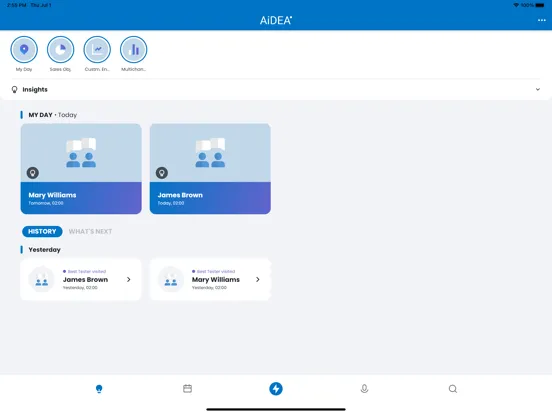Open the My Day map pin icon
This screenshot has height=414, width=552.
24,50
